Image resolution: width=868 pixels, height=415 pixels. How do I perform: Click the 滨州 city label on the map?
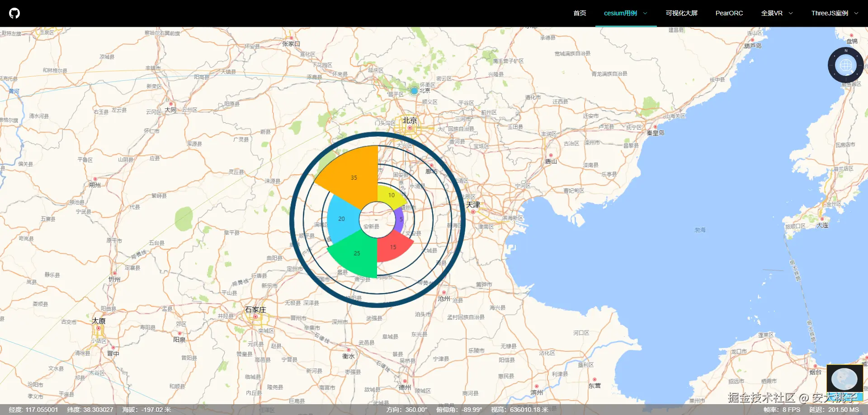tap(537, 392)
